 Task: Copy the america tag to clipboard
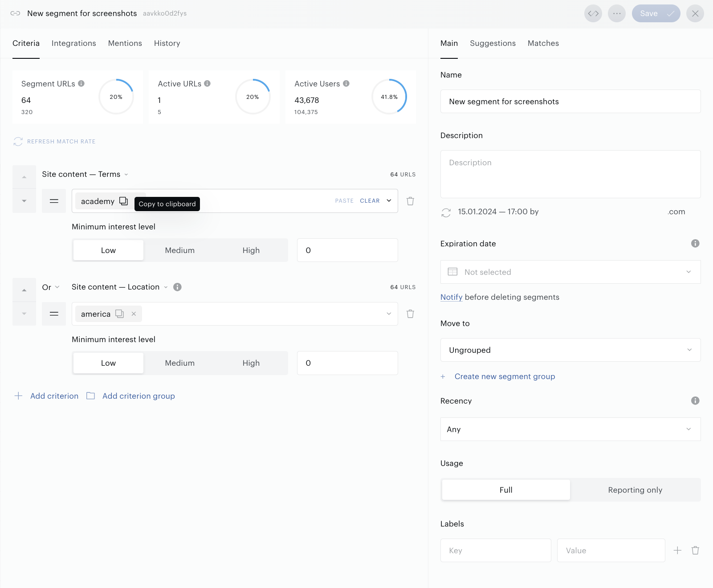click(x=119, y=314)
